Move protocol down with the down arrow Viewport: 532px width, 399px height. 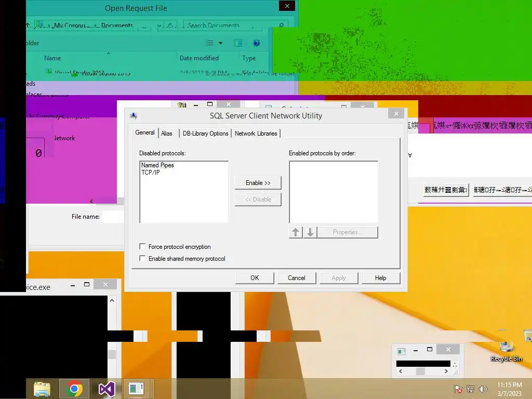pos(310,232)
